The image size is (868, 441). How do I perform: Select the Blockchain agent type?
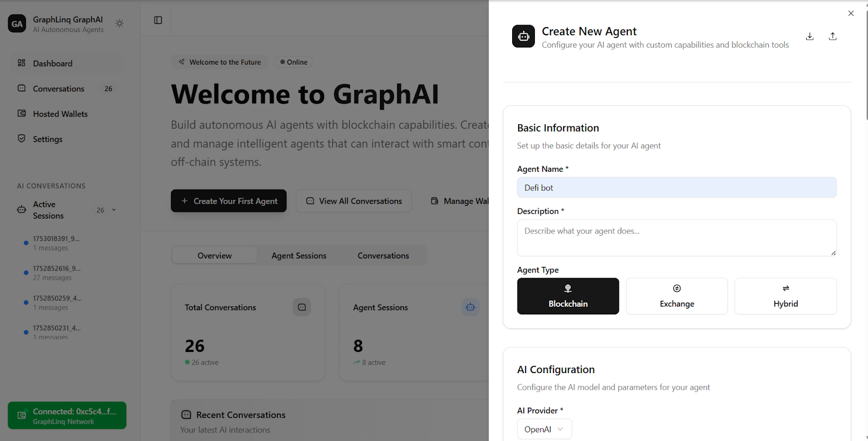[568, 296]
